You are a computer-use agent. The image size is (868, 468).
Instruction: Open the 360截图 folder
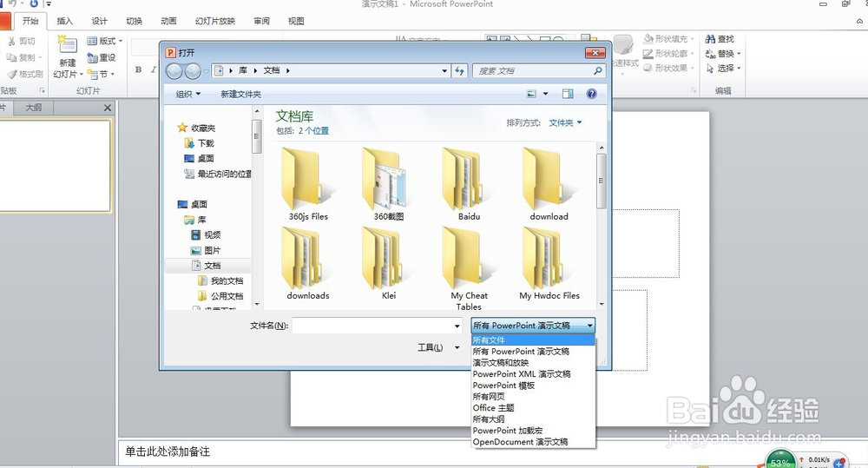click(389, 184)
